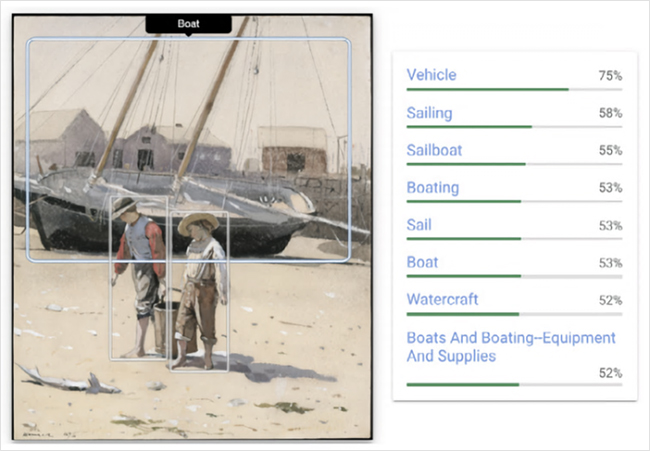Image resolution: width=650 pixels, height=451 pixels.
Task: Click the Sailing label
Action: click(x=429, y=113)
